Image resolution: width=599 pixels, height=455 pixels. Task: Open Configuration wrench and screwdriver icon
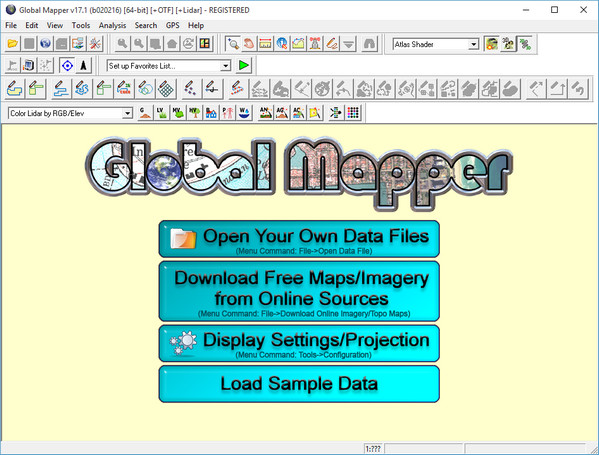95,44
